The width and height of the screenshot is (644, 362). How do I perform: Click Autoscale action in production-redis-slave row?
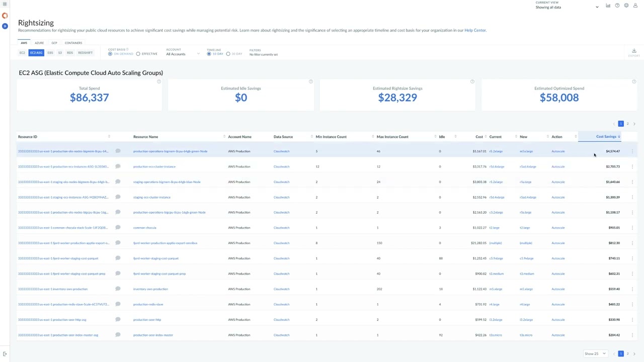[x=558, y=304]
